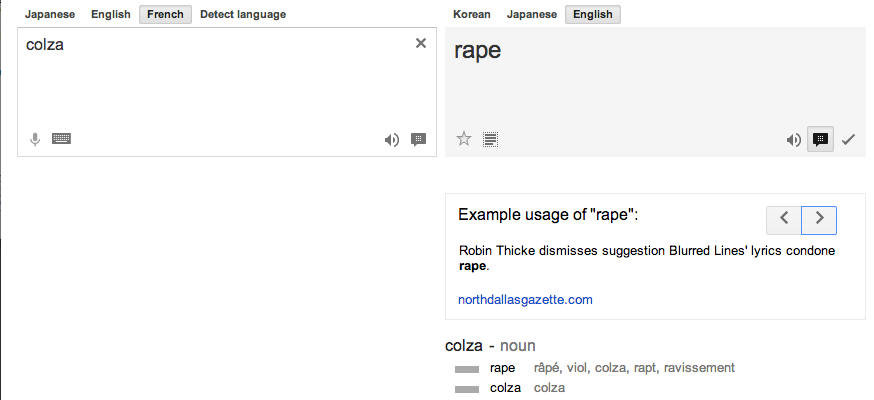Go to next example usage
Viewport: 874px width, 400px height.
(819, 219)
